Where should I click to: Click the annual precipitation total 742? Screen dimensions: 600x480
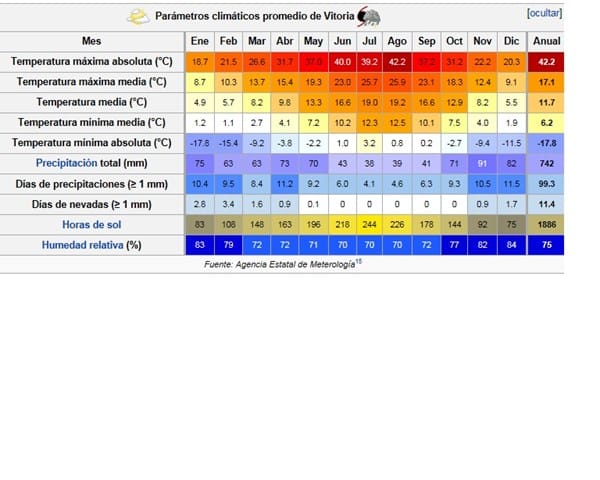pyautogui.click(x=546, y=163)
